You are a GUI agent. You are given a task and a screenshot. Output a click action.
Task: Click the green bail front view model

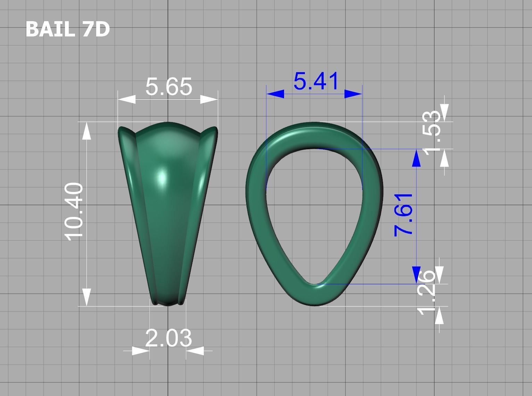(x=168, y=214)
